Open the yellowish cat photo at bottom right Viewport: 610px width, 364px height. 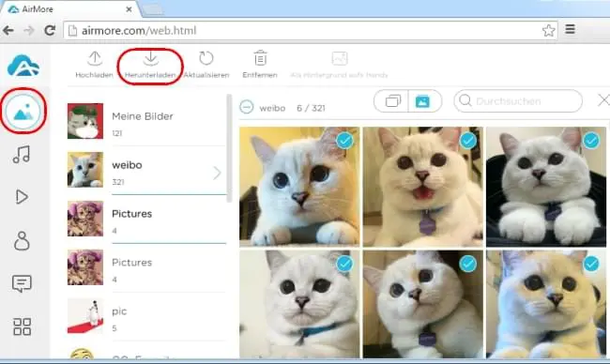click(x=546, y=304)
